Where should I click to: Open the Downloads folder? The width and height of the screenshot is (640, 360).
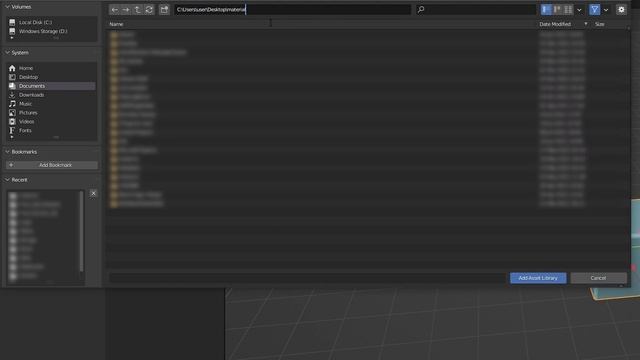click(x=51, y=95)
